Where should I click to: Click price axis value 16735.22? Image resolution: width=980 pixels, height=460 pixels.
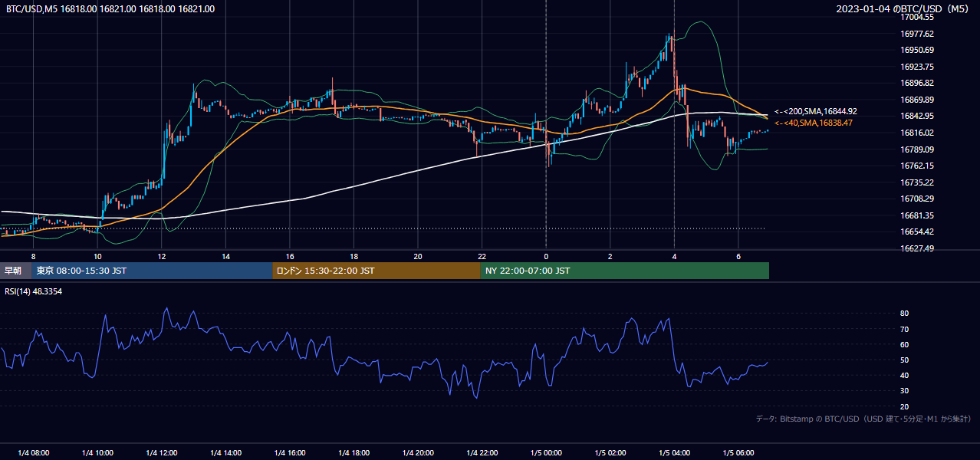coord(917,182)
